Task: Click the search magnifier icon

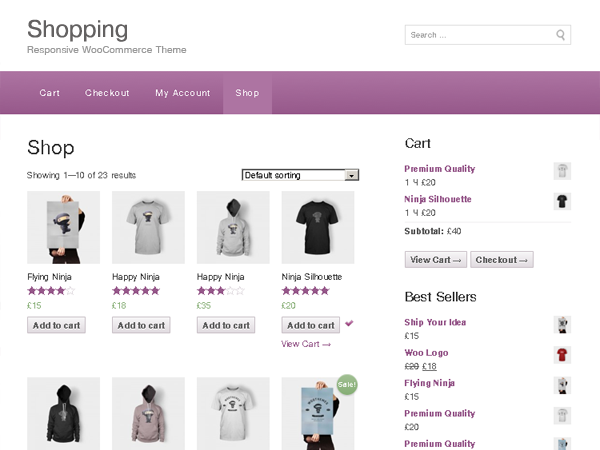Action: pos(561,35)
